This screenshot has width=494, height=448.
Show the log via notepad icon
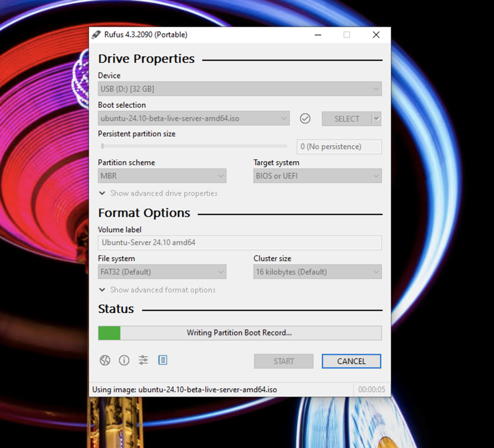tap(163, 360)
